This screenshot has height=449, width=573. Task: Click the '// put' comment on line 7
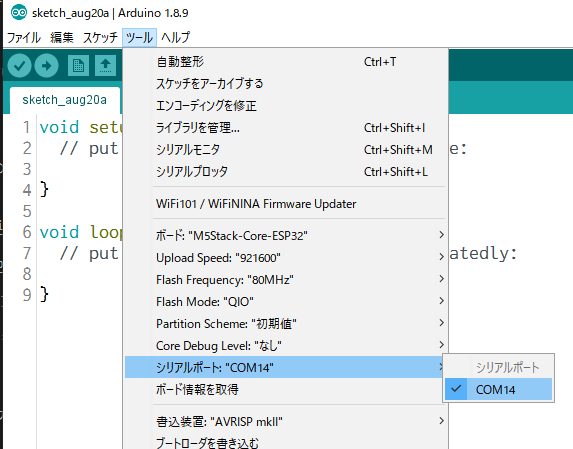click(x=89, y=253)
